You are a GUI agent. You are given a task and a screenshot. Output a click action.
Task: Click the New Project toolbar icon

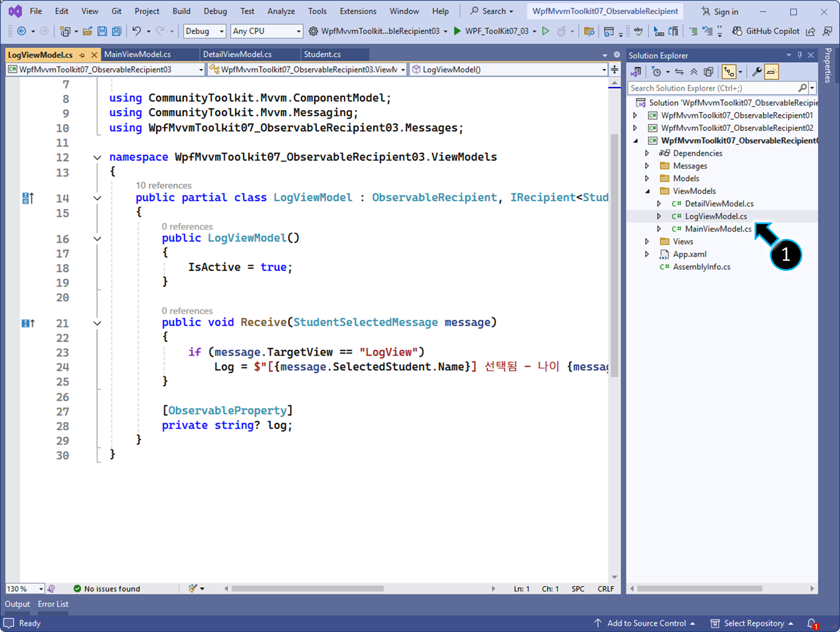(x=65, y=31)
